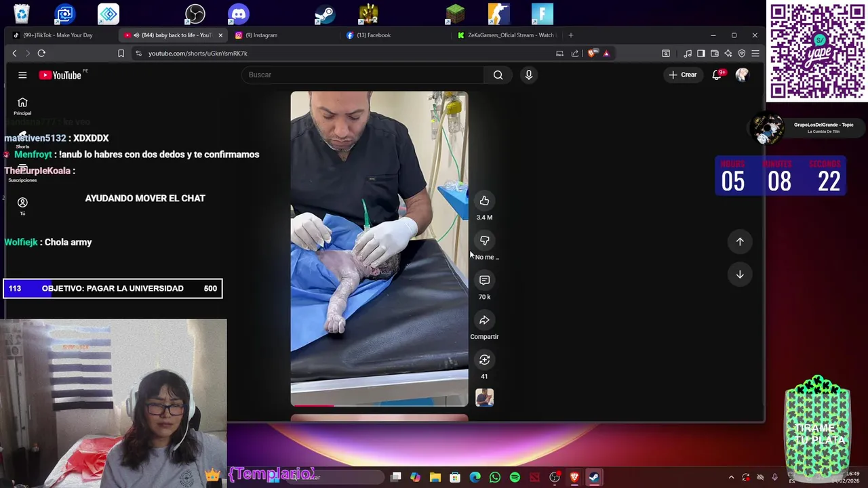Image resolution: width=868 pixels, height=488 pixels.
Task: Open Brave Shields lion icon
Action: 592,54
